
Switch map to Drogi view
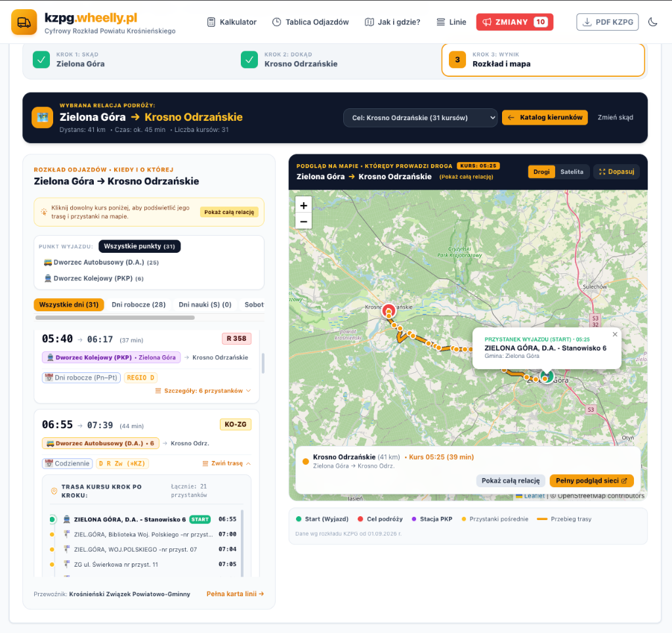tap(541, 171)
